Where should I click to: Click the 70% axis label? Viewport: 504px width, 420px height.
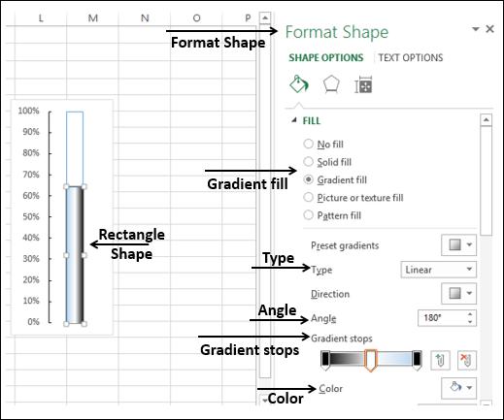click(31, 175)
